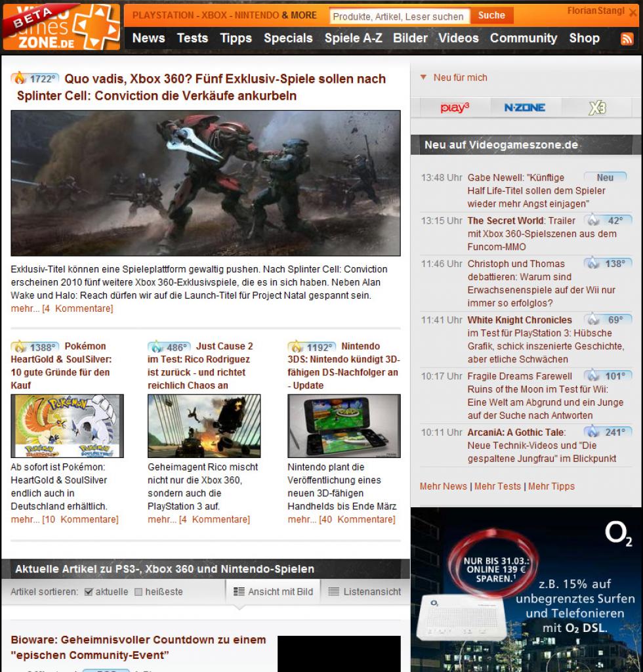The height and width of the screenshot is (672, 643).
Task: Click the 1722° flame heat badge
Action: 35,79
